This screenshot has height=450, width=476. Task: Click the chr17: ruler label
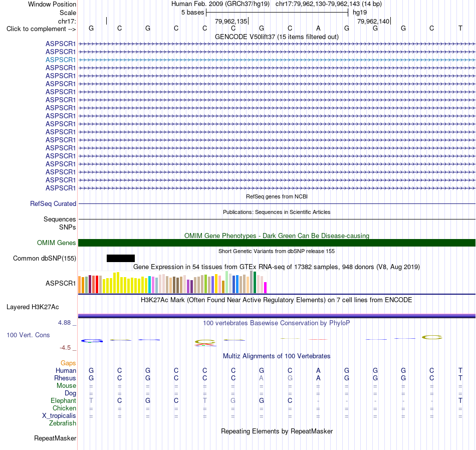coord(67,21)
